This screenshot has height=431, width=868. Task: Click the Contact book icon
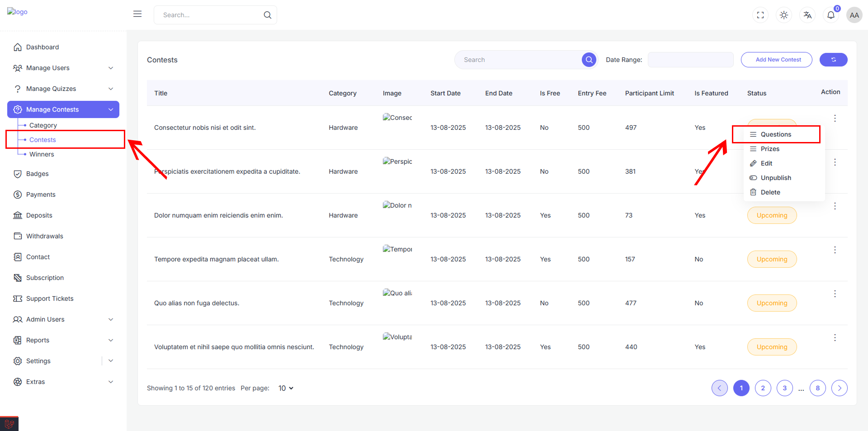tap(18, 257)
